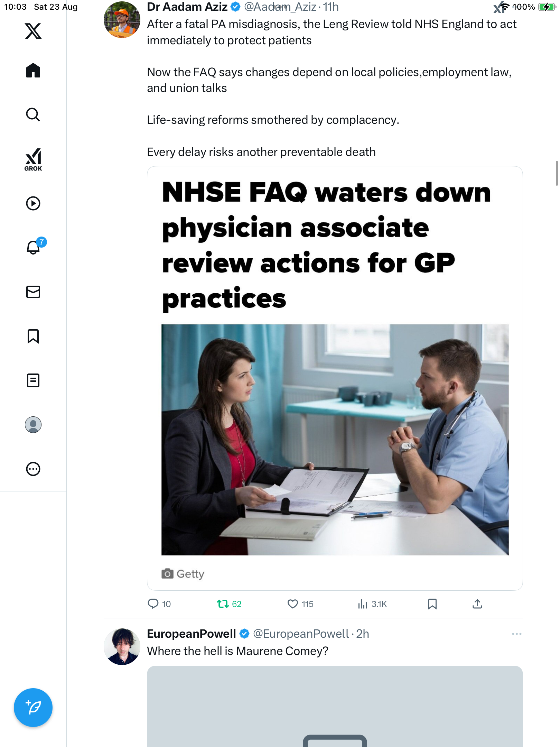The image size is (560, 747).
Task: Toggle like on Dr Aadam Aziz's post
Action: 293,604
